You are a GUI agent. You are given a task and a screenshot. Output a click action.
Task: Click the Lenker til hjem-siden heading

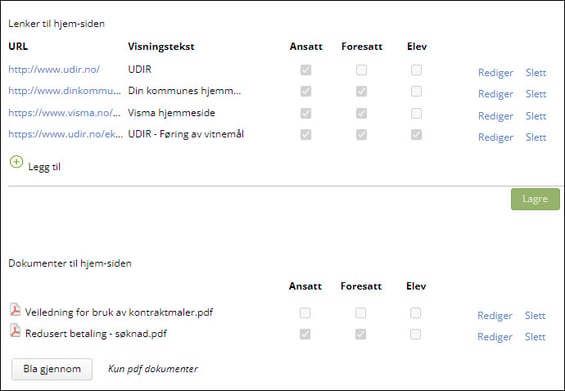coord(57,24)
